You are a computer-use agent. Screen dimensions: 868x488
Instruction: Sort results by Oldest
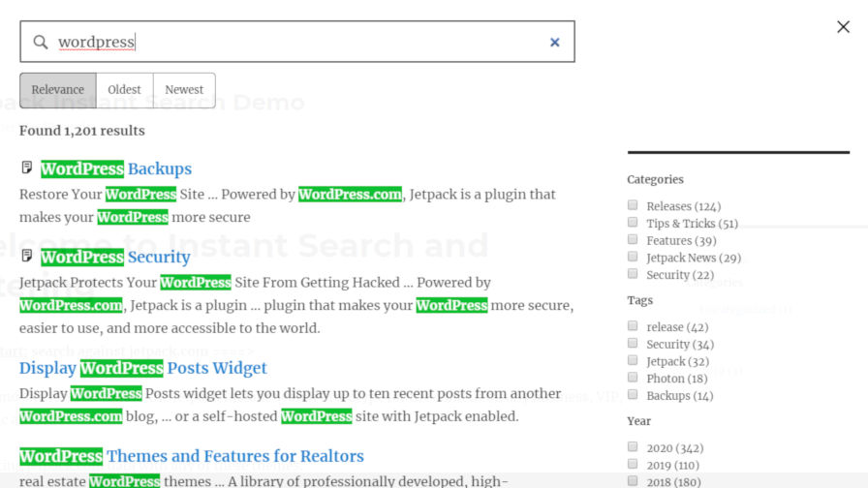[124, 90]
